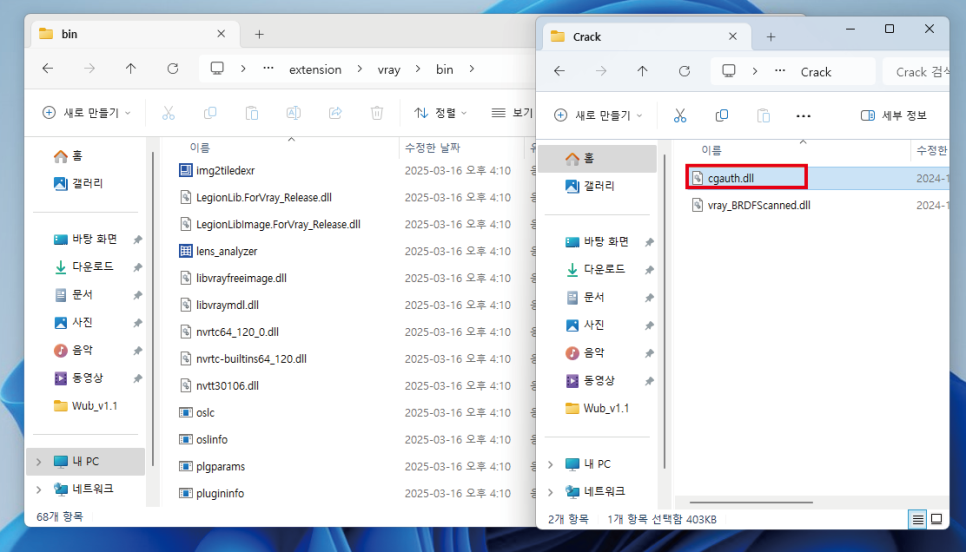Click the PC icon in Crack address bar

coord(729,71)
